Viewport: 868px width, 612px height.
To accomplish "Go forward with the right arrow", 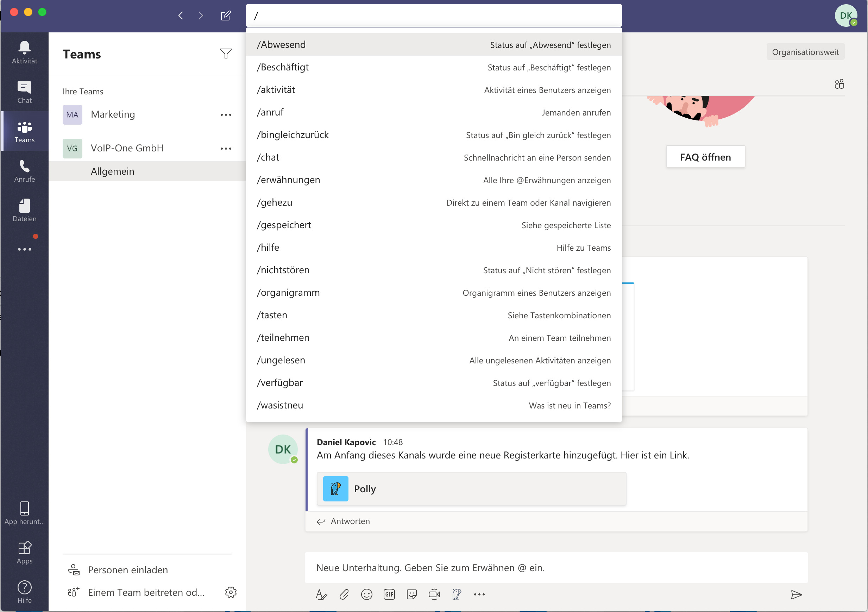I will tap(201, 15).
